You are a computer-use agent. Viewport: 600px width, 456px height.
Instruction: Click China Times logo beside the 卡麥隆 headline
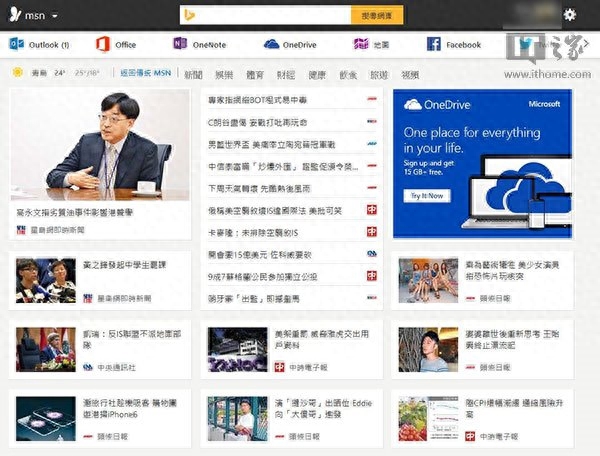click(x=372, y=231)
